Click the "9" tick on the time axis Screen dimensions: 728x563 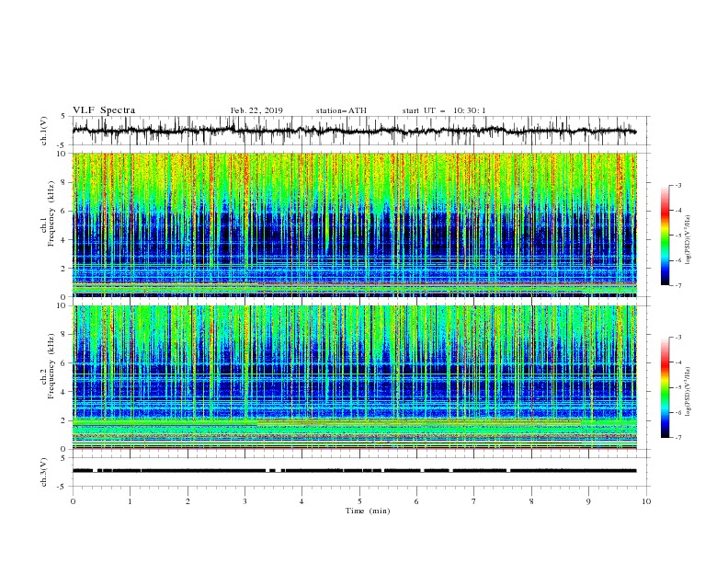pos(588,501)
